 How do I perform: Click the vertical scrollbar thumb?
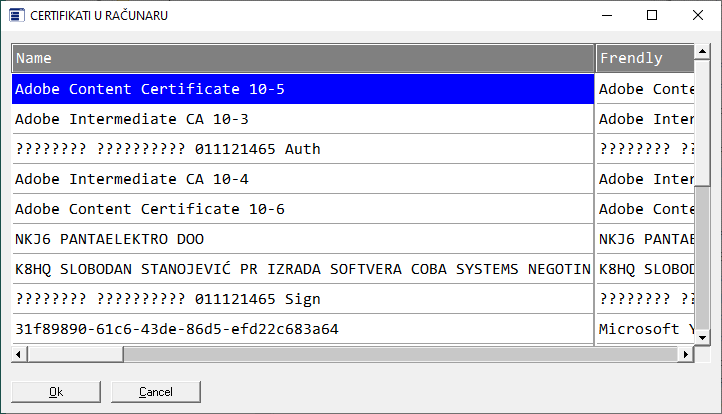[702, 122]
